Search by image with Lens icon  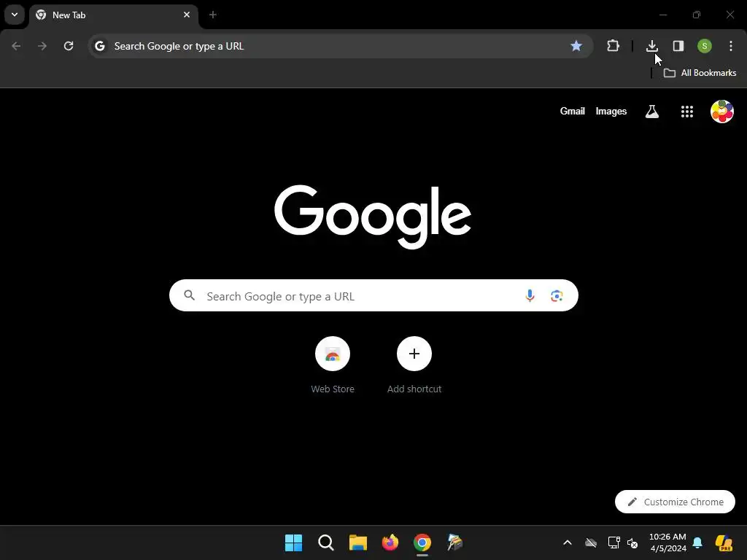(x=557, y=296)
